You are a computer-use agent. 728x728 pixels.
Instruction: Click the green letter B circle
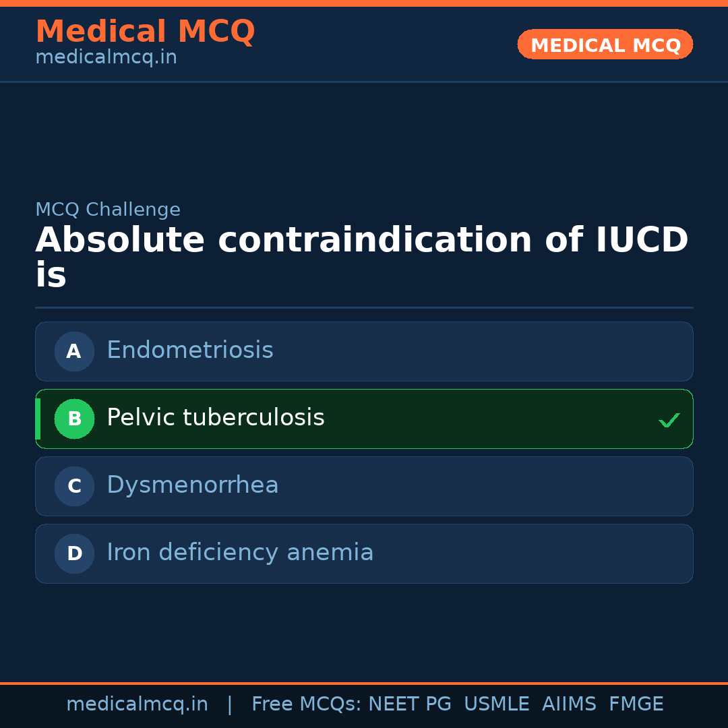[x=74, y=419]
